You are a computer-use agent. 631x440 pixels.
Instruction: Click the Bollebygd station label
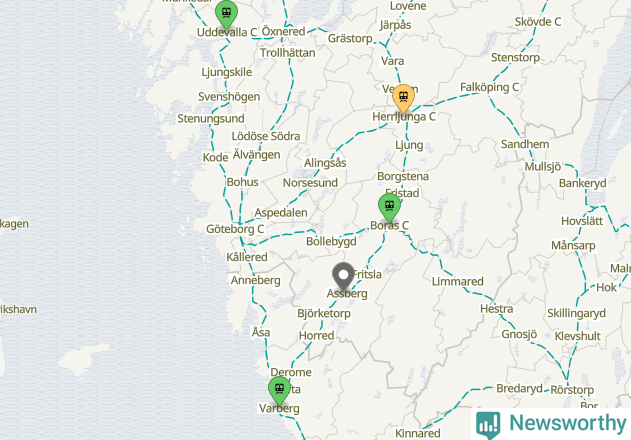click(331, 242)
